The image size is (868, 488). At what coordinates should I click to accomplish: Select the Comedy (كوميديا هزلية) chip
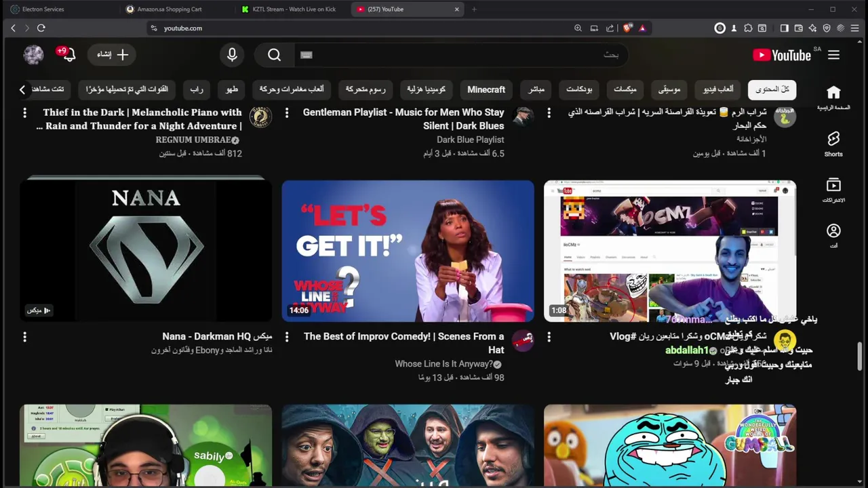tap(427, 89)
